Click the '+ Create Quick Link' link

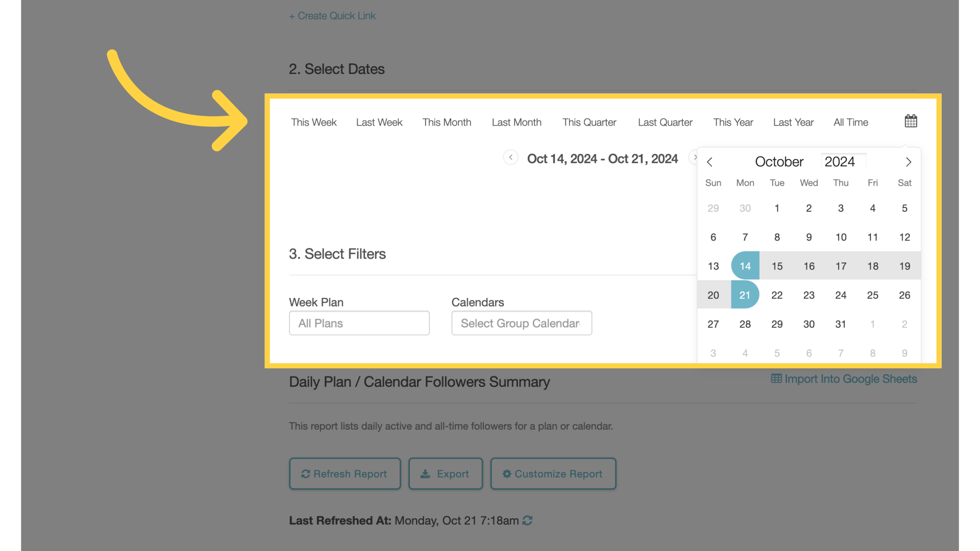coord(331,15)
